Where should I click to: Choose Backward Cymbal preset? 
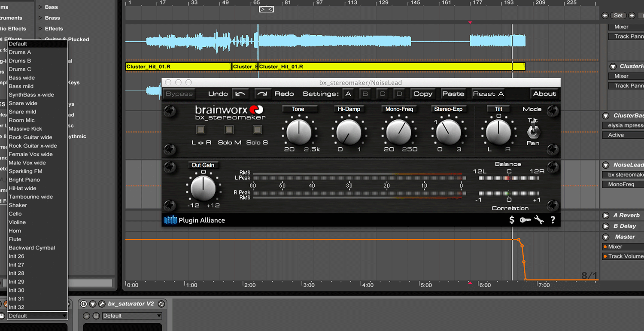[37, 248]
